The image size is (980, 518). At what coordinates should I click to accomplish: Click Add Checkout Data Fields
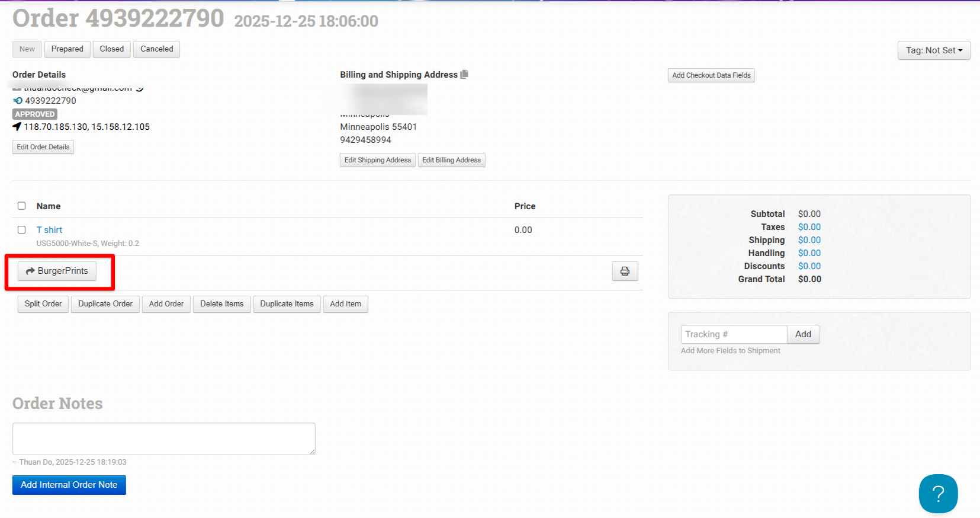click(x=711, y=75)
